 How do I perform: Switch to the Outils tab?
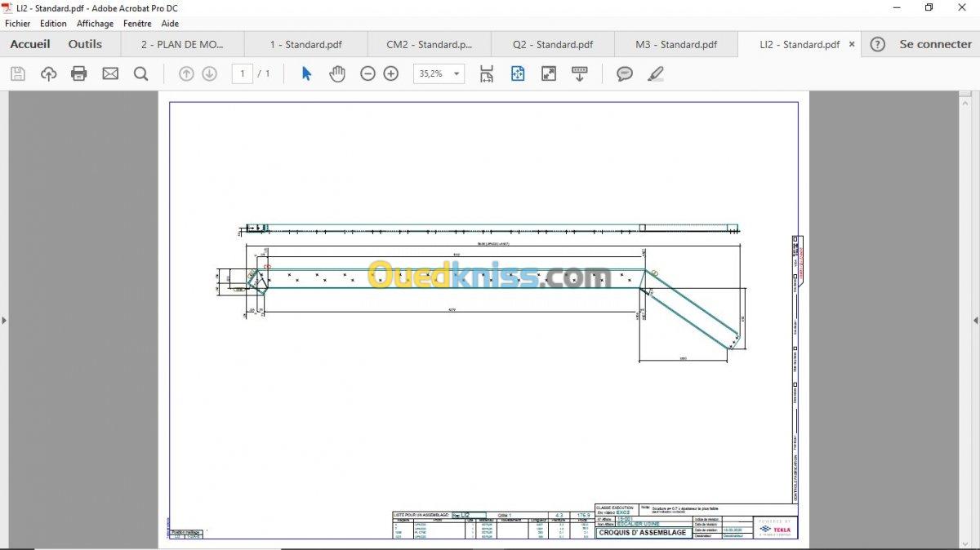[x=85, y=45]
